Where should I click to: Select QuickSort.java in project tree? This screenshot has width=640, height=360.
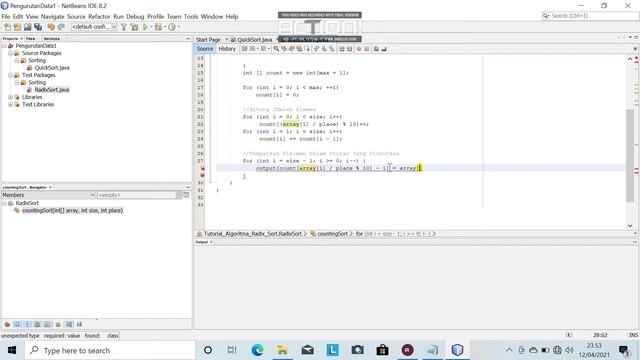[52, 68]
